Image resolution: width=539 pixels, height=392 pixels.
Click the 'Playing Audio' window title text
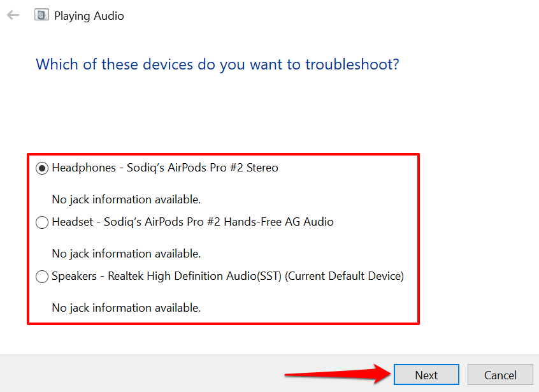click(89, 16)
